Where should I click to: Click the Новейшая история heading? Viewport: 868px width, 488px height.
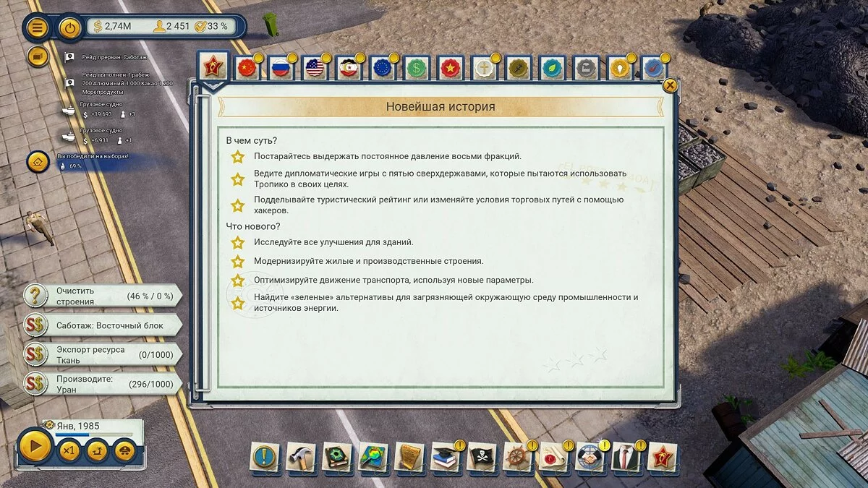[441, 106]
